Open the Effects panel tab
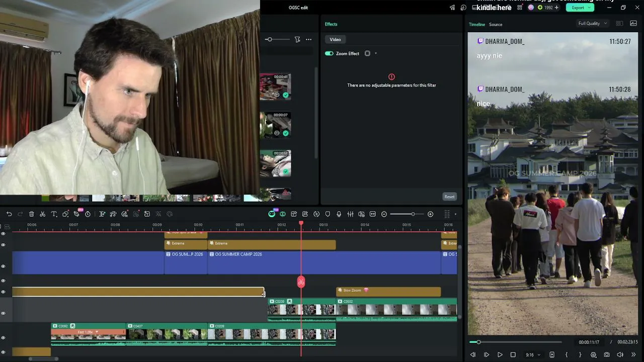The image size is (644, 362). pos(331,24)
